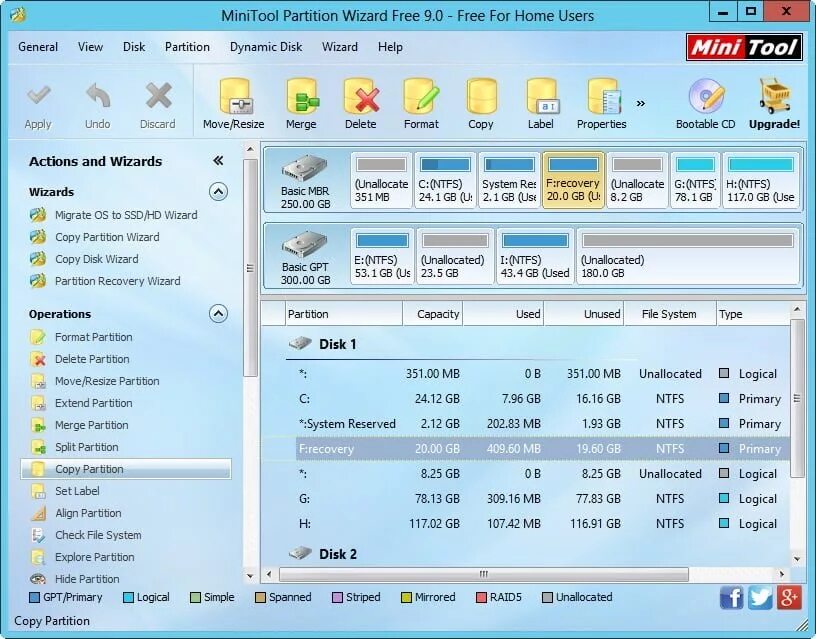Click the Bootable CD icon
Screen dimensions: 816x639
point(706,97)
